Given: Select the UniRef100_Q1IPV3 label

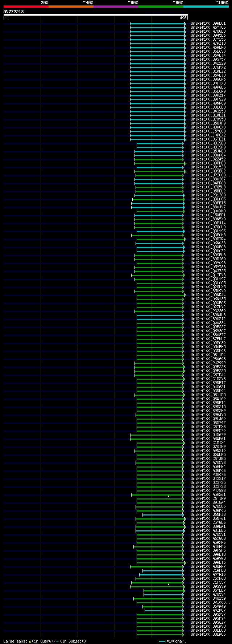Looking at the screenshot, I should click(x=208, y=275).
